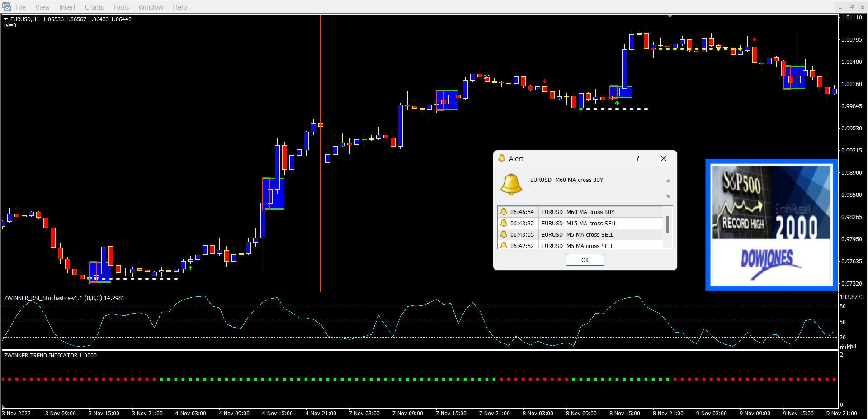Click the up arrow beside the alert message

(x=668, y=181)
